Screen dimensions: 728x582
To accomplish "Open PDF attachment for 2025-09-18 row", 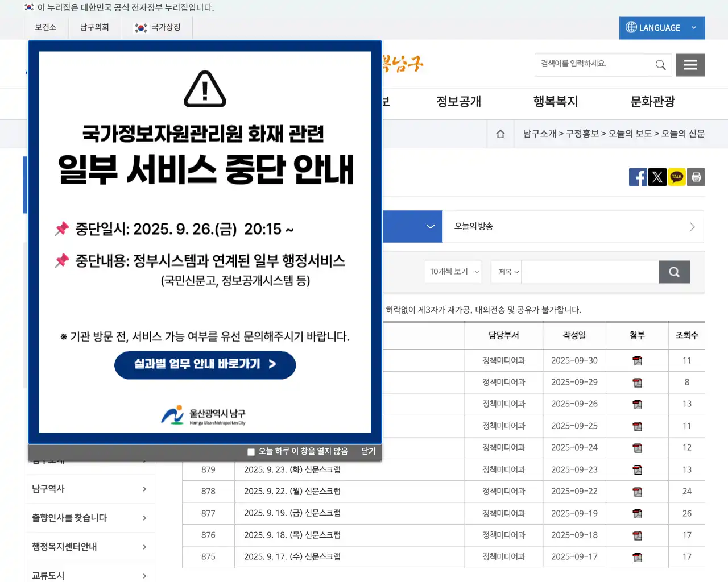I will pyautogui.click(x=638, y=535).
